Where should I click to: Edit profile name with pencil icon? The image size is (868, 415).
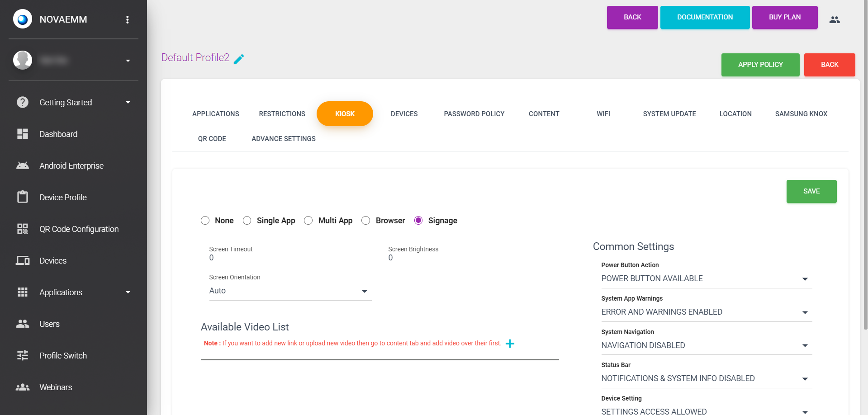click(239, 59)
